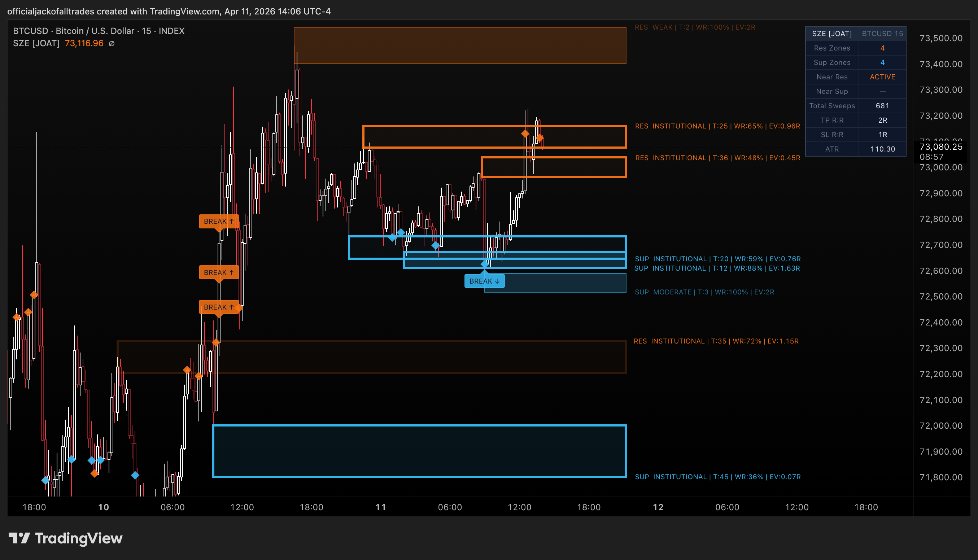978x560 pixels.
Task: Click the brown weak resistance zone at the chart top
Action: (460, 45)
